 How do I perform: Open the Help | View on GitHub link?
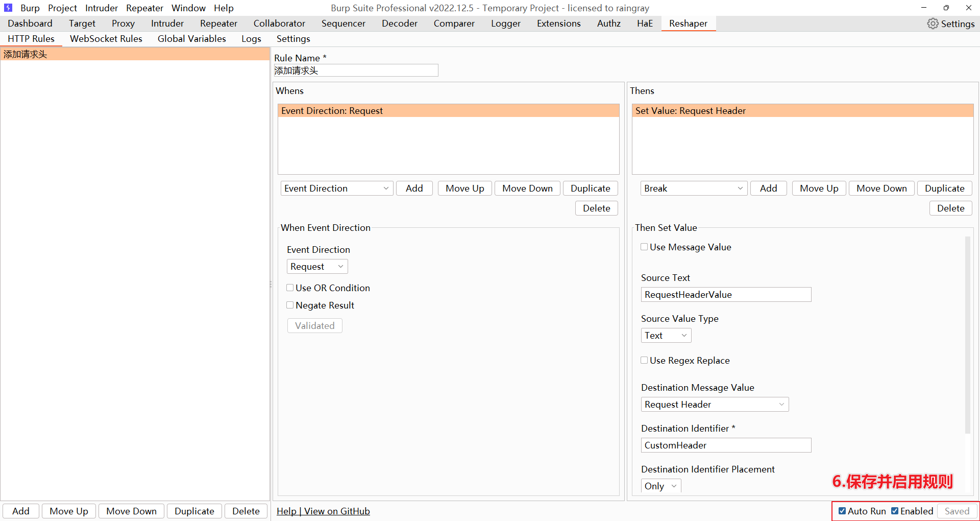pyautogui.click(x=323, y=511)
